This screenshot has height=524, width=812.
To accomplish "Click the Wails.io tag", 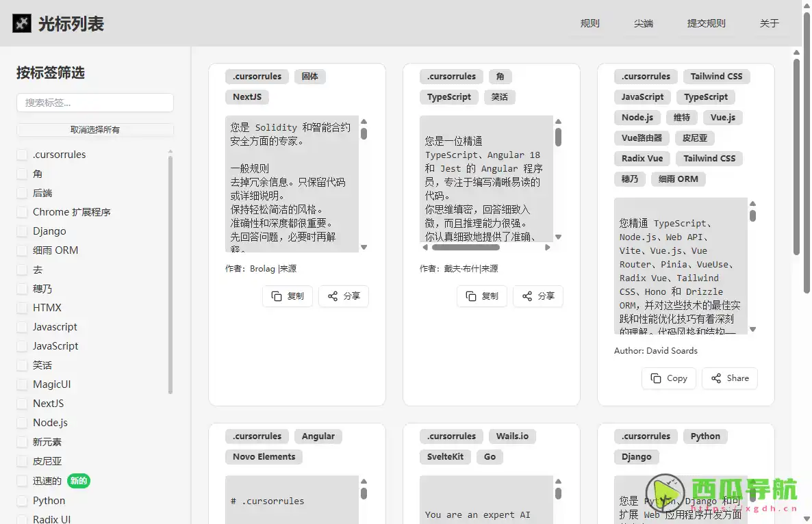I will click(x=512, y=436).
